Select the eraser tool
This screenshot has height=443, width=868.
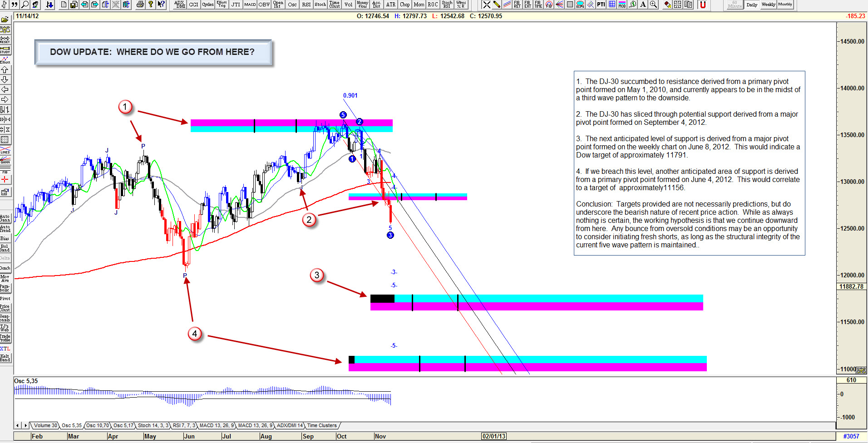(x=667, y=5)
